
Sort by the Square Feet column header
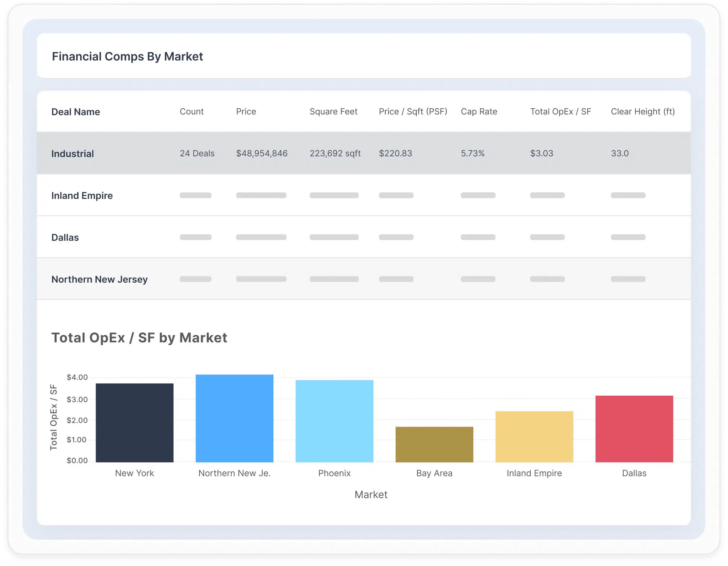coord(333,112)
